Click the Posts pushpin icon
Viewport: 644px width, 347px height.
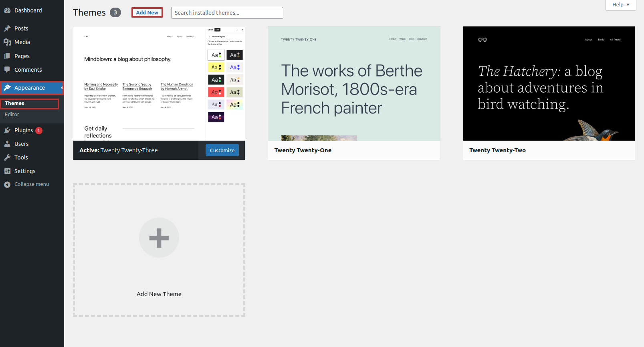point(7,28)
